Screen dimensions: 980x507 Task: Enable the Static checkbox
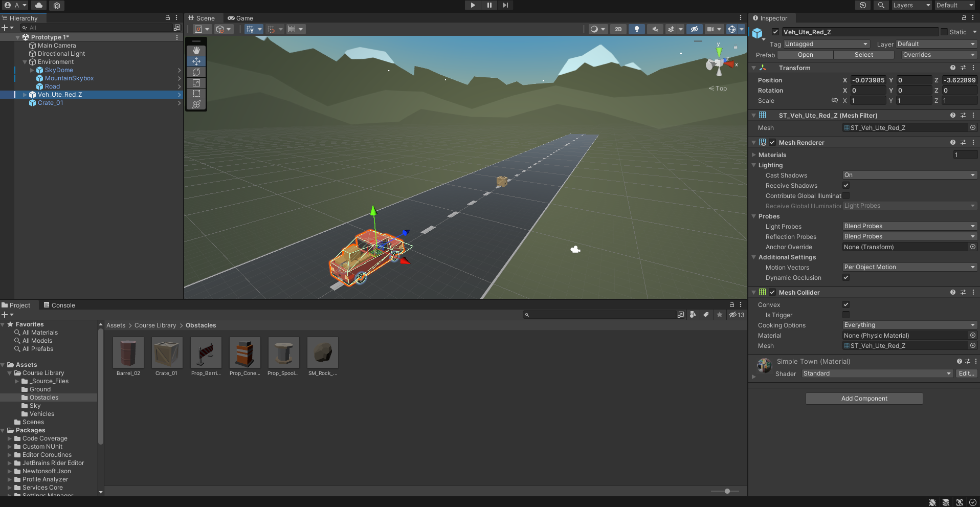click(x=944, y=32)
